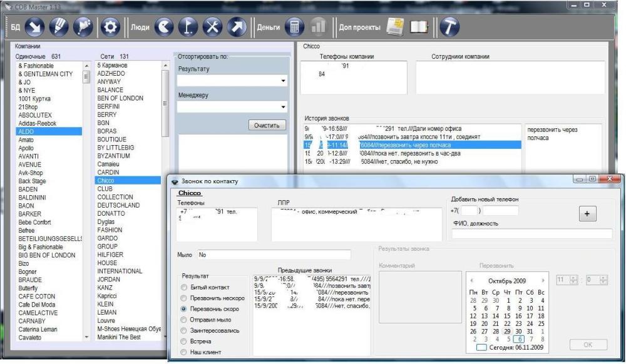Image resolution: width=626 pixels, height=364 pixels.
Task: Select ALDO in the single companies list
Action: pos(26,132)
